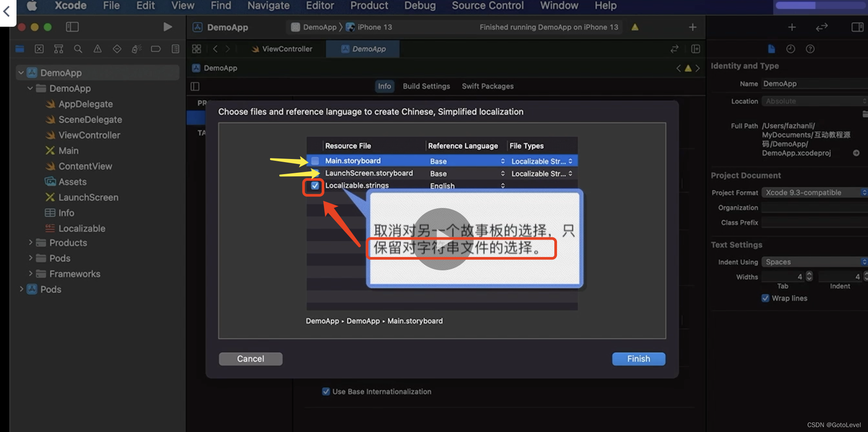Viewport: 868px width, 432px height.
Task: Toggle the navigator sidebar icon
Action: click(72, 27)
